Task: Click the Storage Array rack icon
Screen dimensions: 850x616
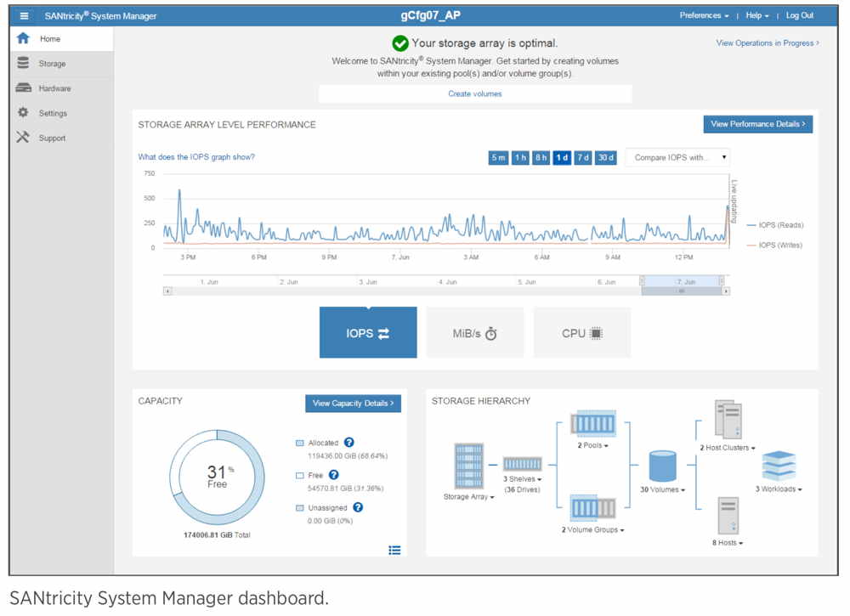Action: tap(469, 466)
